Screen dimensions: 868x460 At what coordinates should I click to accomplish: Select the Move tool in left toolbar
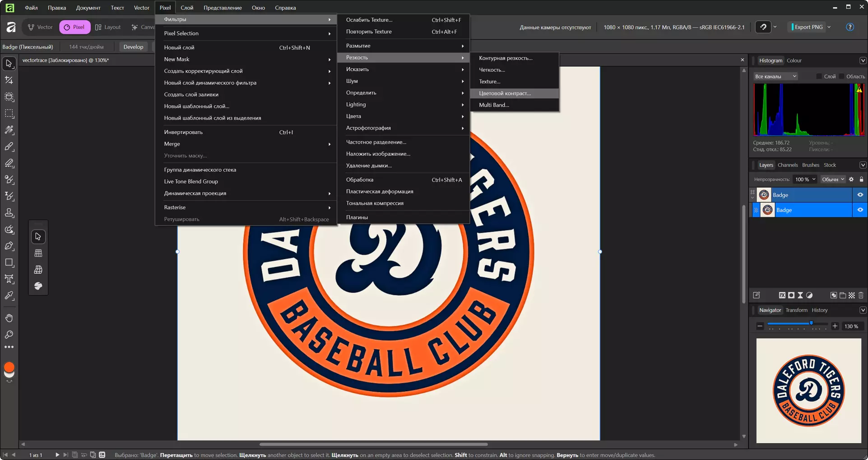tap(9, 64)
